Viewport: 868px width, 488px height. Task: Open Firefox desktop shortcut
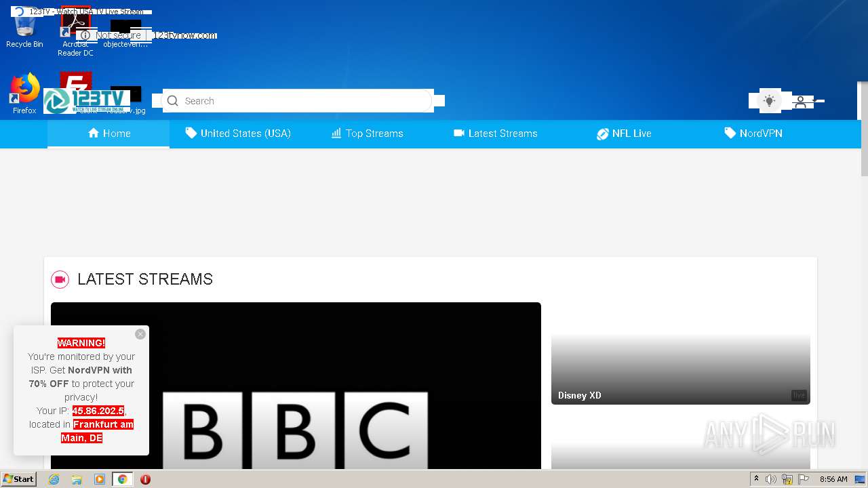point(24,94)
